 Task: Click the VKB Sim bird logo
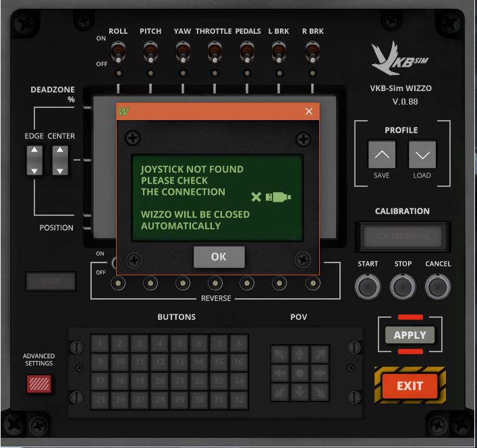click(399, 59)
